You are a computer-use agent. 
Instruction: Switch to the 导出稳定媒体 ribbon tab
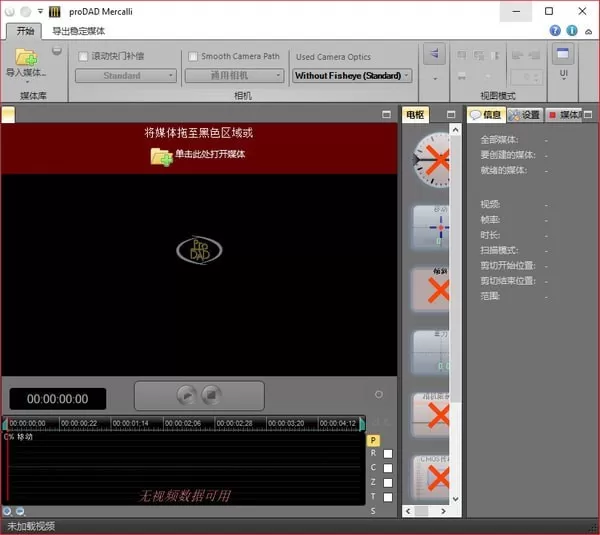(78, 31)
